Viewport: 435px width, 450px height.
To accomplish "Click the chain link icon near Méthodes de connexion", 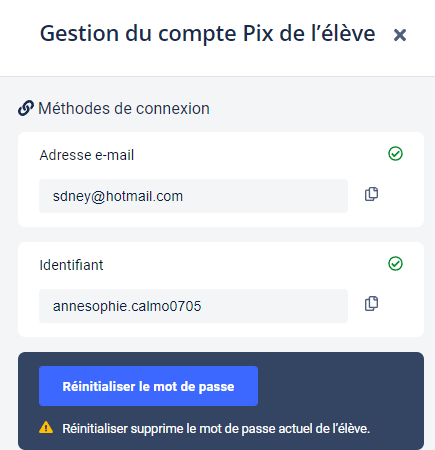I will click(26, 108).
